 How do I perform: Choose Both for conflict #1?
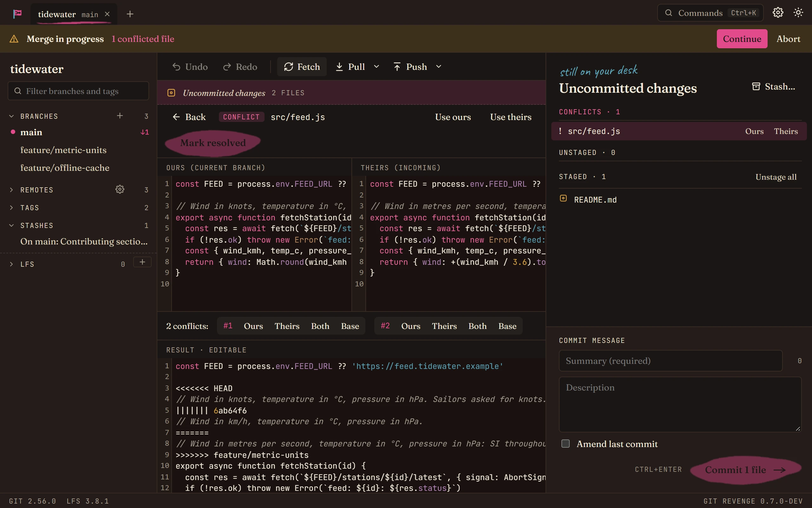click(320, 326)
